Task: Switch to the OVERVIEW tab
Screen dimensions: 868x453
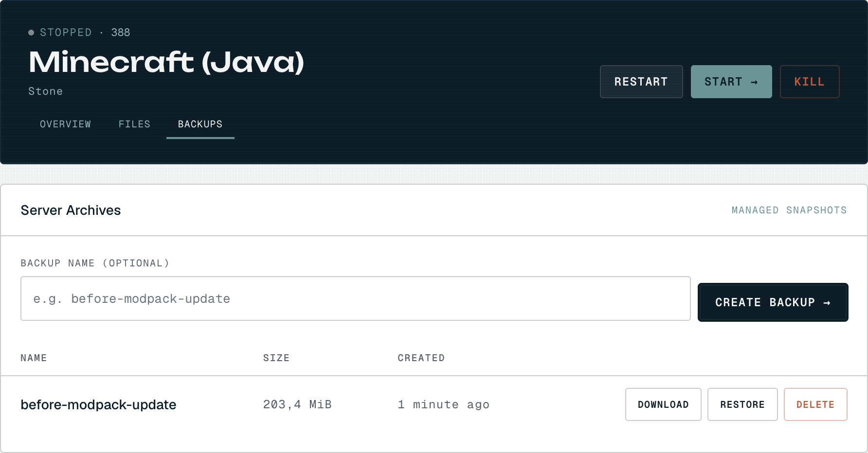Action: [65, 124]
